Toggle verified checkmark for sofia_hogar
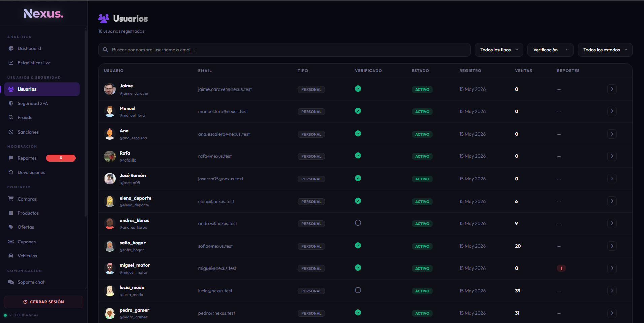Image resolution: width=644 pixels, height=323 pixels. click(358, 245)
